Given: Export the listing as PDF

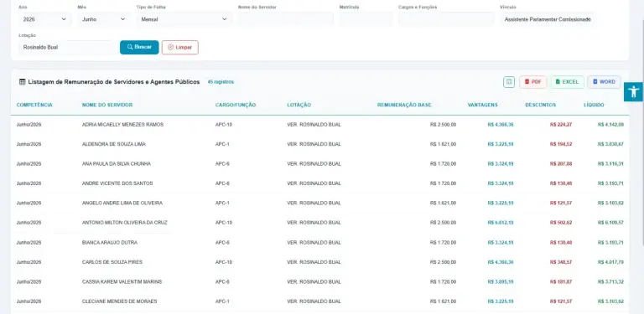Looking at the screenshot, I should pyautogui.click(x=533, y=82).
